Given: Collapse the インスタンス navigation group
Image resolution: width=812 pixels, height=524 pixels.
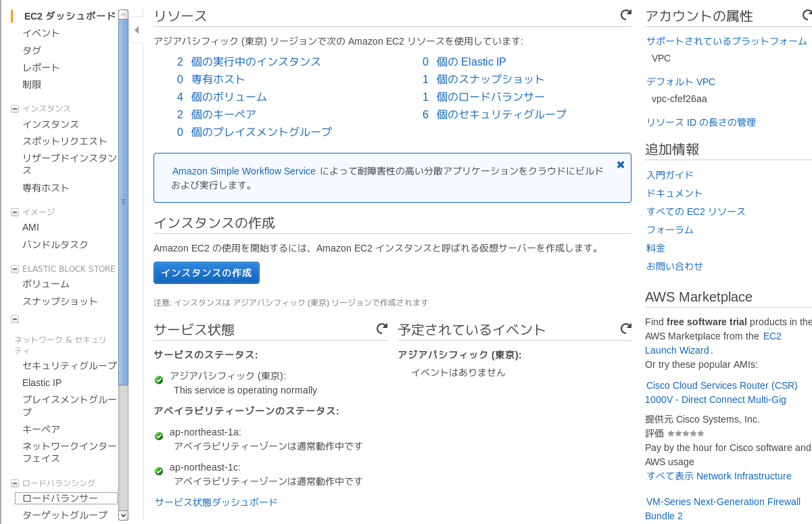Looking at the screenshot, I should [15, 109].
